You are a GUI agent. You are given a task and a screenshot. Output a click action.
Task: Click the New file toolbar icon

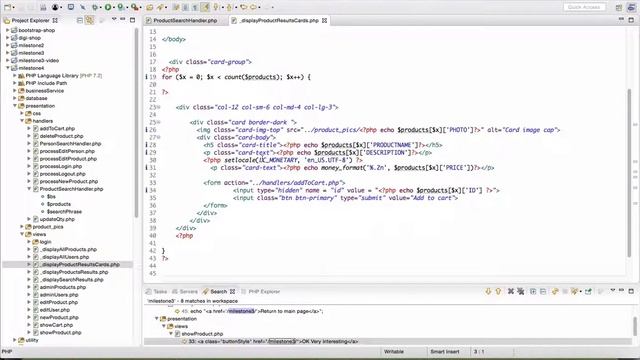[x=7, y=7]
